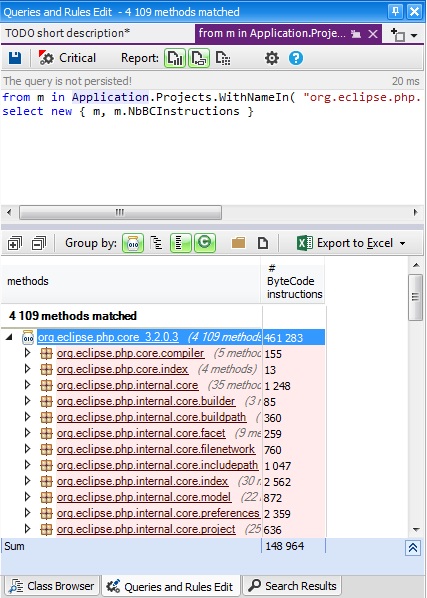Screen dimensions: 427x598
Task: Click the folder icon in the Group by bar
Action: point(238,243)
